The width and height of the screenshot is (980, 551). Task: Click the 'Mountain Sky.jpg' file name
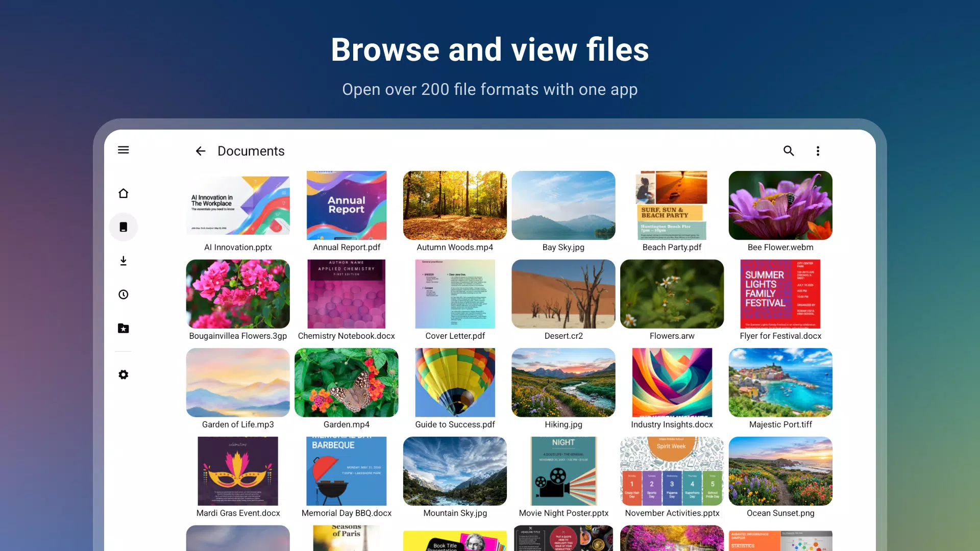pos(455,513)
